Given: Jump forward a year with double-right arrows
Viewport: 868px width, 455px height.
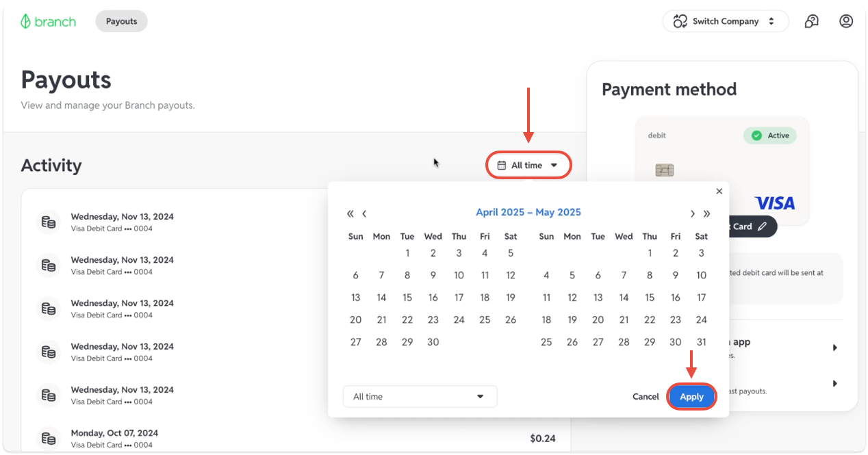Looking at the screenshot, I should [x=706, y=213].
